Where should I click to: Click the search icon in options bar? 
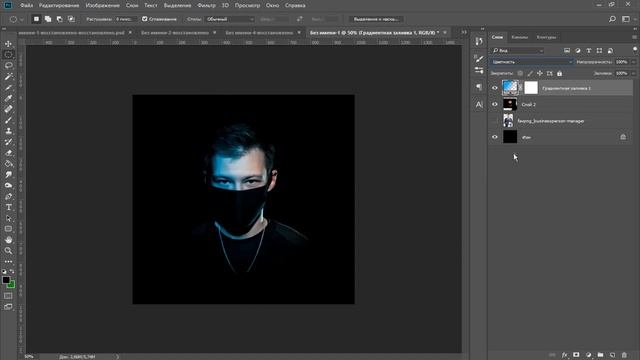click(612, 19)
